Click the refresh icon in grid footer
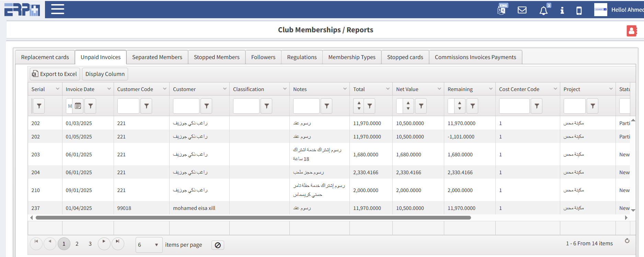 click(x=627, y=241)
